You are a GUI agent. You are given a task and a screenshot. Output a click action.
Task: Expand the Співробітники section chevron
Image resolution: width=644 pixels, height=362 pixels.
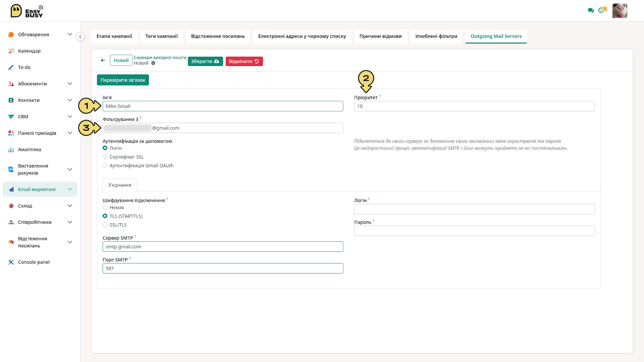(x=70, y=222)
